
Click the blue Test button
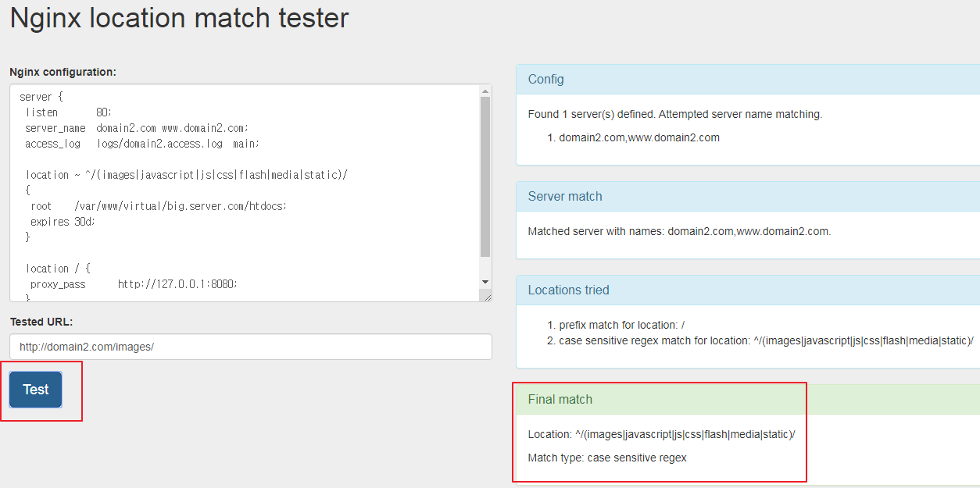35,390
